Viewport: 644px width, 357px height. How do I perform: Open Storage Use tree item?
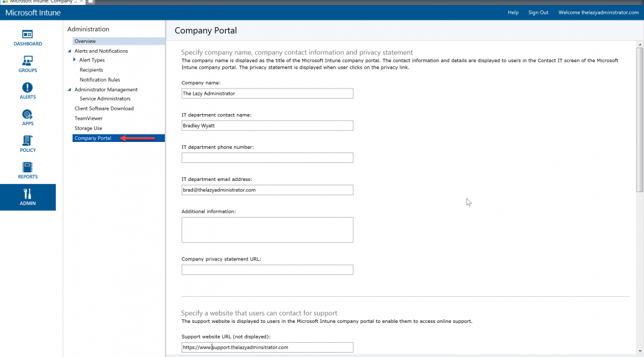88,128
